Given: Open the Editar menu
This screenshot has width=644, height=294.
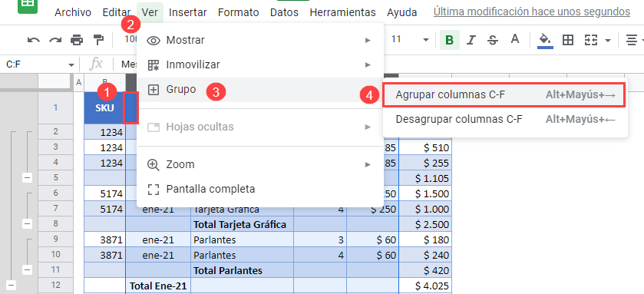Looking at the screenshot, I should [117, 12].
